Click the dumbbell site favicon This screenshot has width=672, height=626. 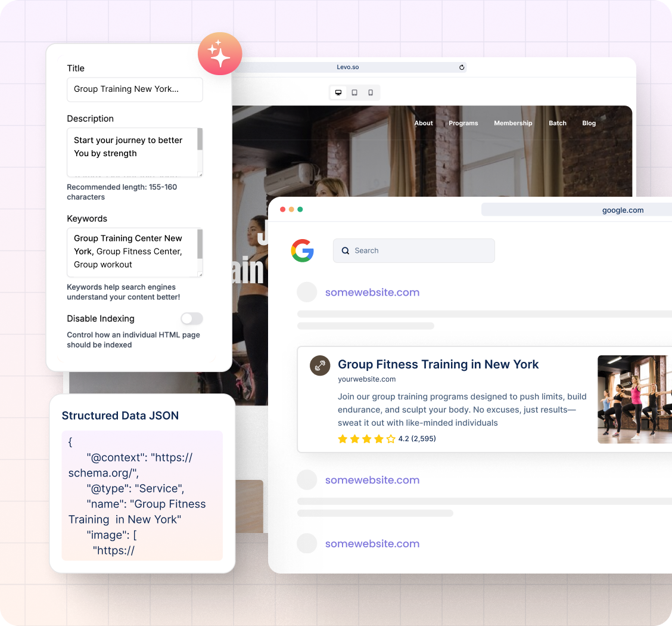(x=320, y=365)
